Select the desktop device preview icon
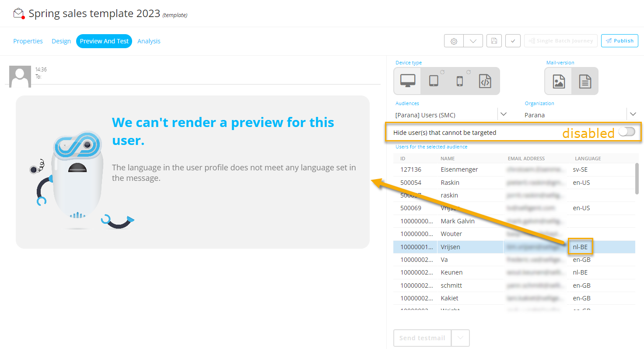 (407, 81)
